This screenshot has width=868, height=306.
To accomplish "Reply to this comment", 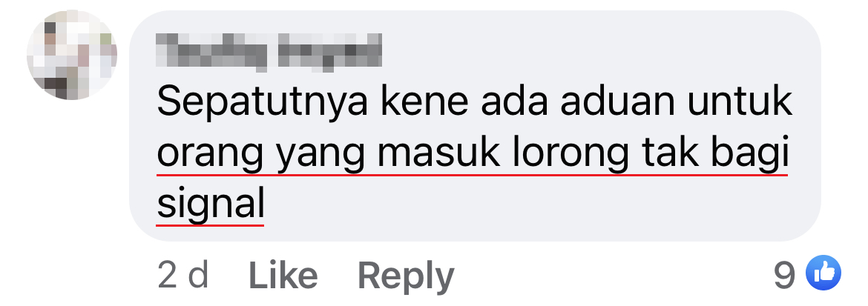I will tap(406, 275).
